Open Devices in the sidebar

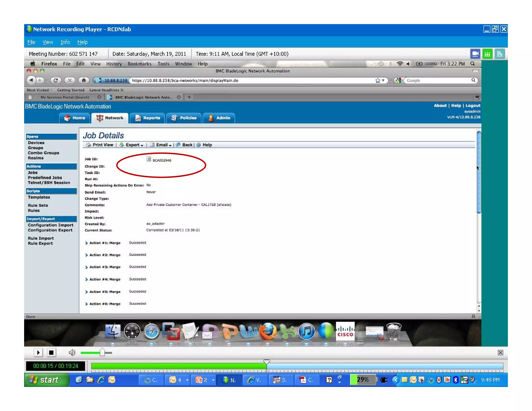coord(36,143)
